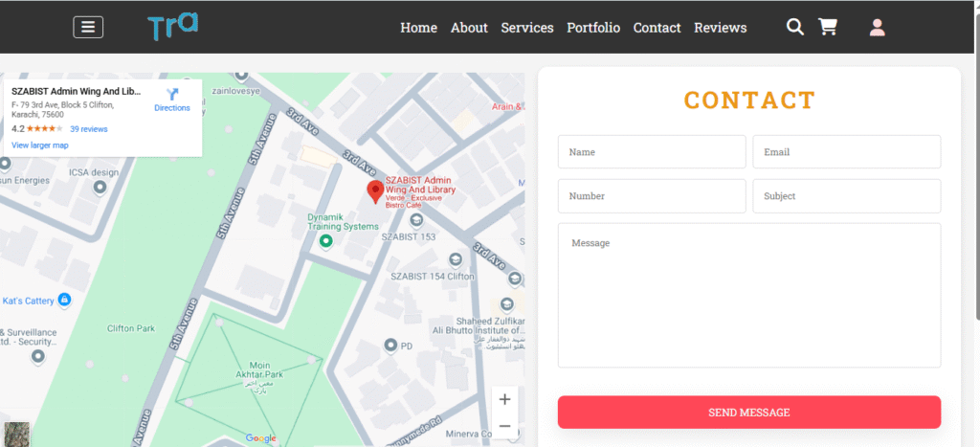Open the About menu item
The image size is (980, 447).
[469, 28]
